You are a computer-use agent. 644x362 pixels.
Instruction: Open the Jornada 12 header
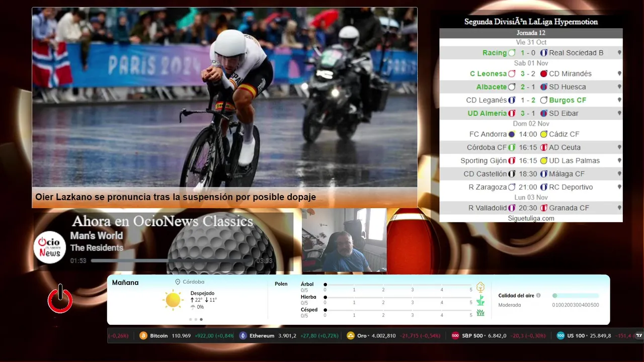[x=531, y=33]
